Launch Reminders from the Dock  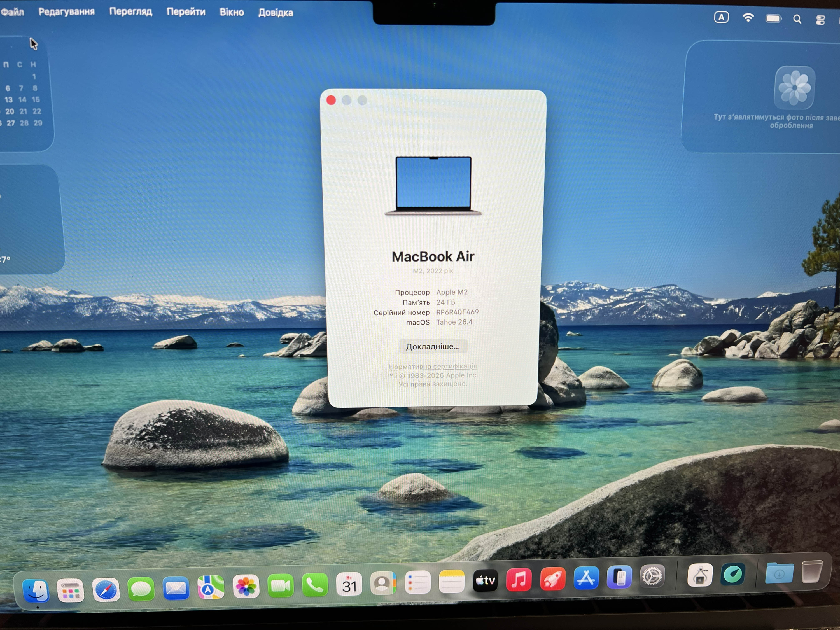click(418, 582)
